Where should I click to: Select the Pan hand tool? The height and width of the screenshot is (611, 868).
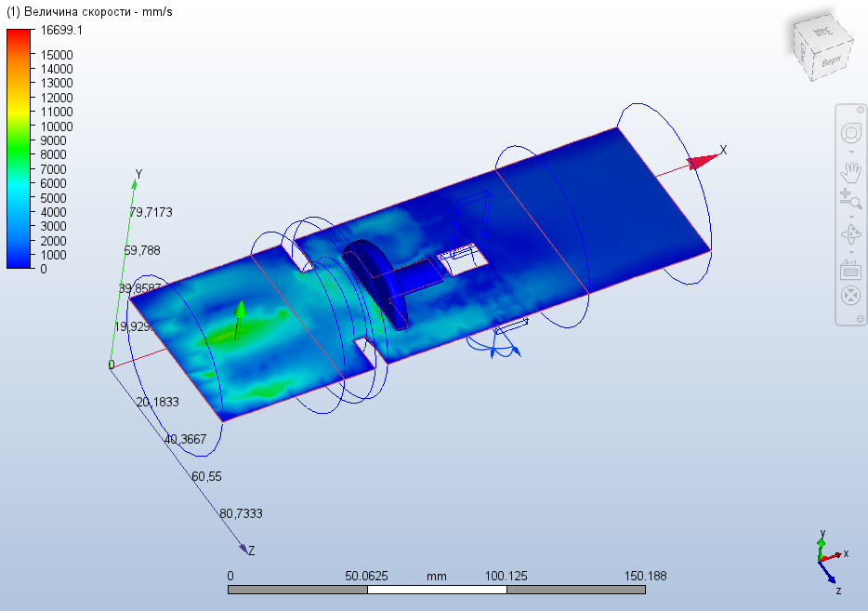point(851,172)
